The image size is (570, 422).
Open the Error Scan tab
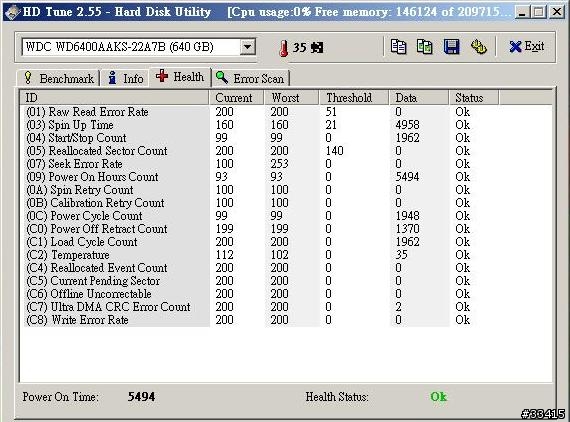click(250, 78)
